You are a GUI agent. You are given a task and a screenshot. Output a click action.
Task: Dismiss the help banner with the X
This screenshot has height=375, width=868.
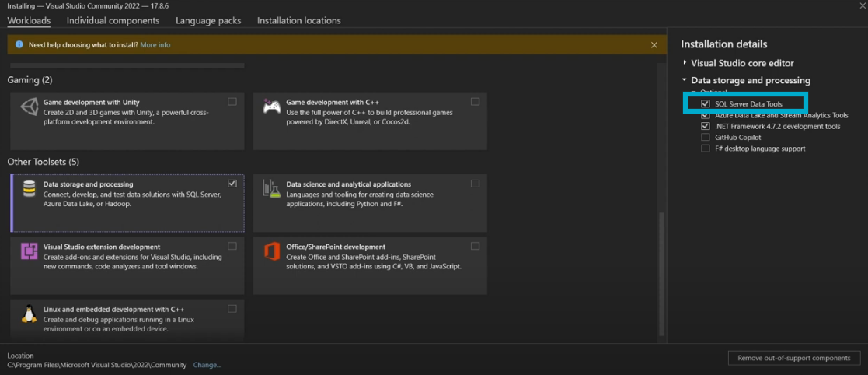[654, 45]
